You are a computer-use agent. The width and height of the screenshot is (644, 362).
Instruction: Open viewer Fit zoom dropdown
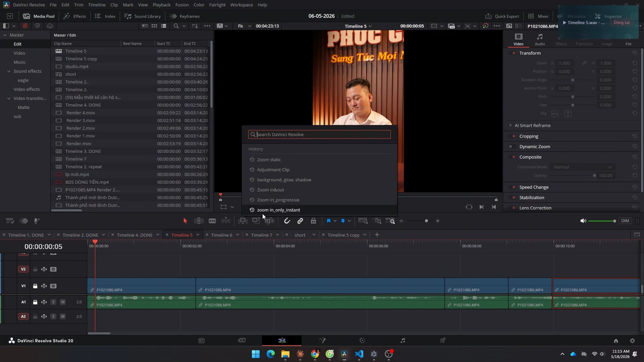244,26
